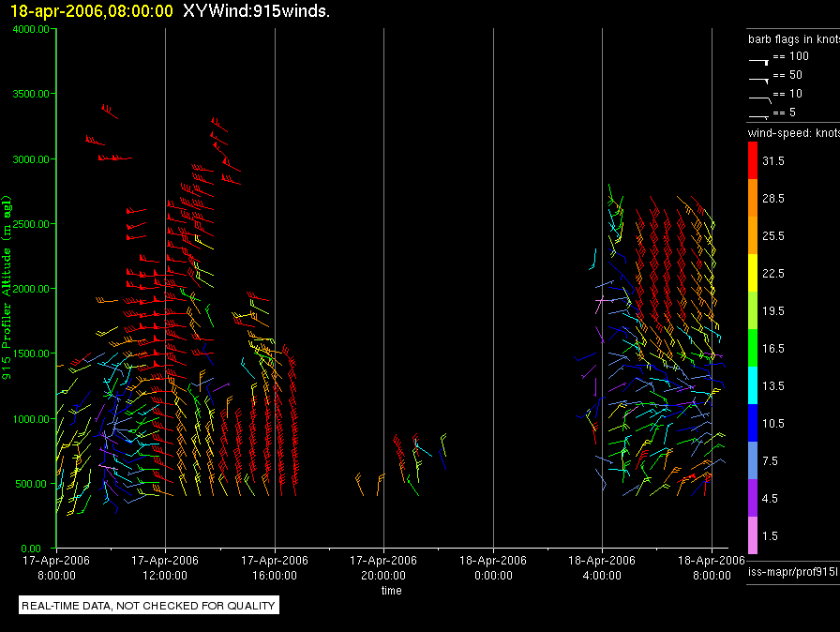Click the '18-Apr-2006 0:00:00' time label
The width and height of the screenshot is (840, 632).
coord(493,567)
